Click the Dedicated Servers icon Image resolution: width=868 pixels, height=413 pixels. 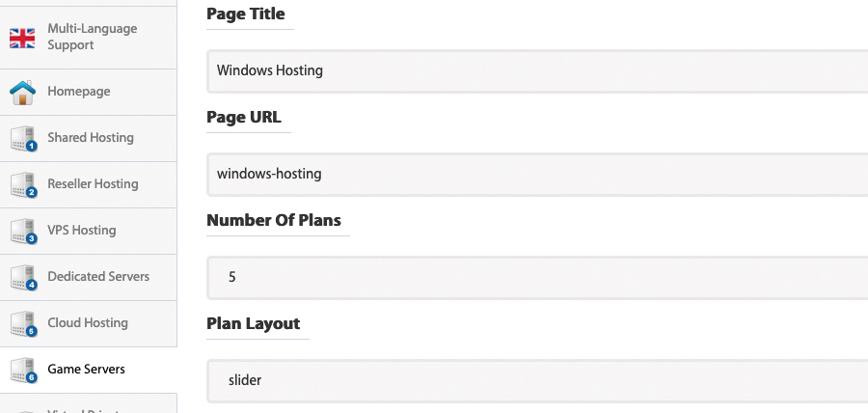point(23,278)
